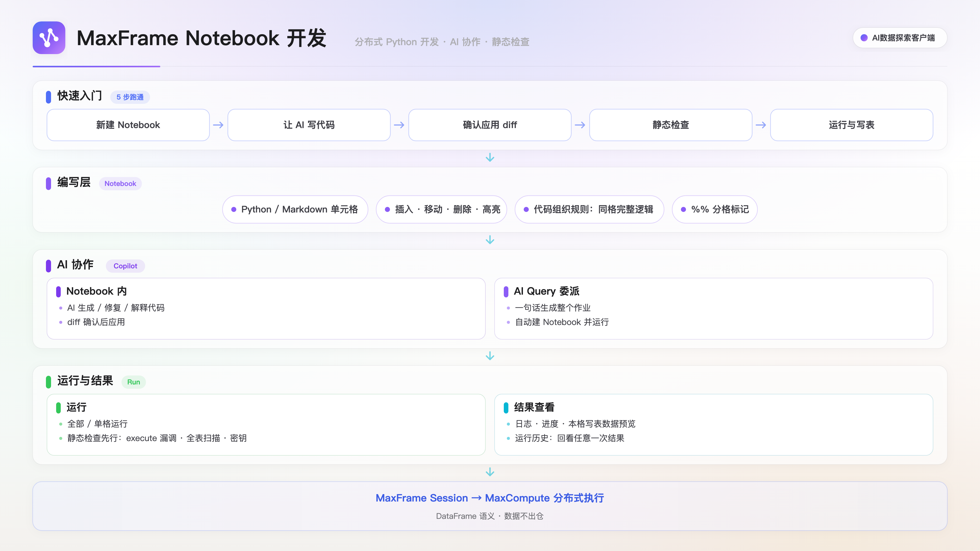This screenshot has width=980, height=551.
Task: Click the 自动建 Notebook 并运行 bullet
Action: point(562,322)
